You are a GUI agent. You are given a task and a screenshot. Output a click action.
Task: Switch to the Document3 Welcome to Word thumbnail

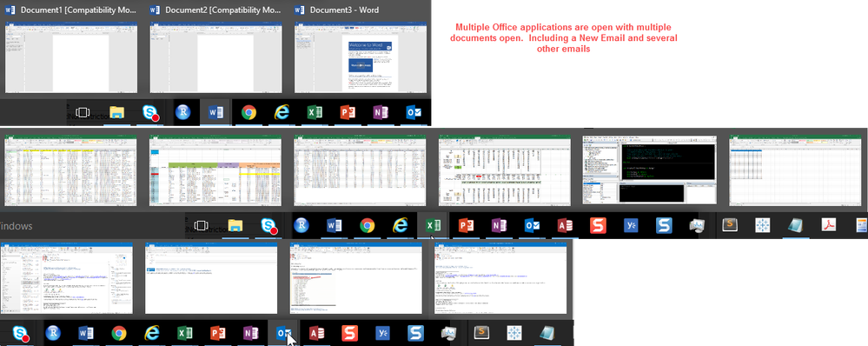[361, 57]
